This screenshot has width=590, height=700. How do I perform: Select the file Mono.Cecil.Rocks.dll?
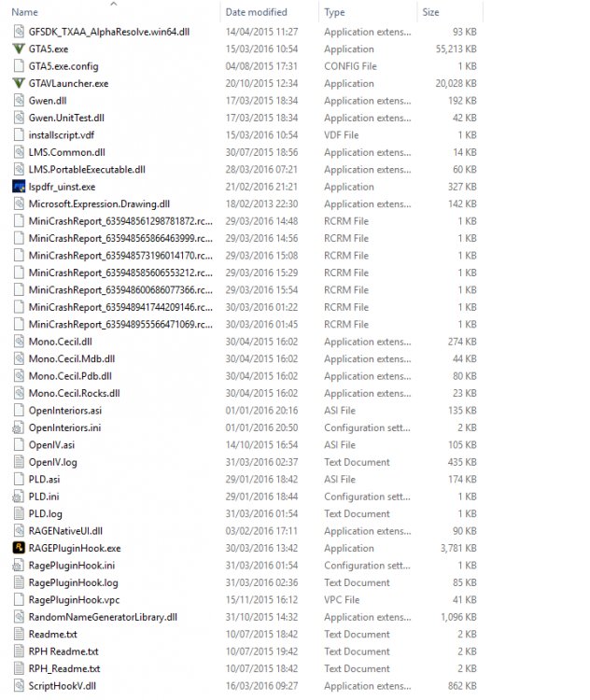(x=74, y=393)
